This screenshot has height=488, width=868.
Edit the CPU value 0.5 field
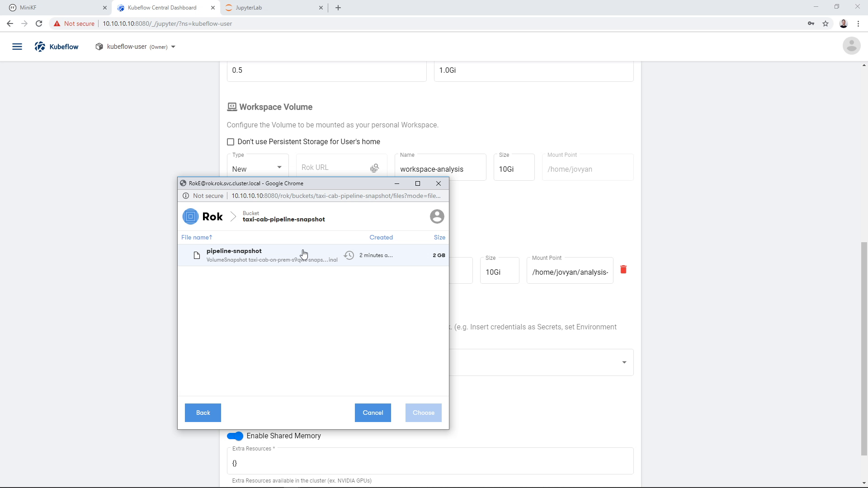pos(326,70)
